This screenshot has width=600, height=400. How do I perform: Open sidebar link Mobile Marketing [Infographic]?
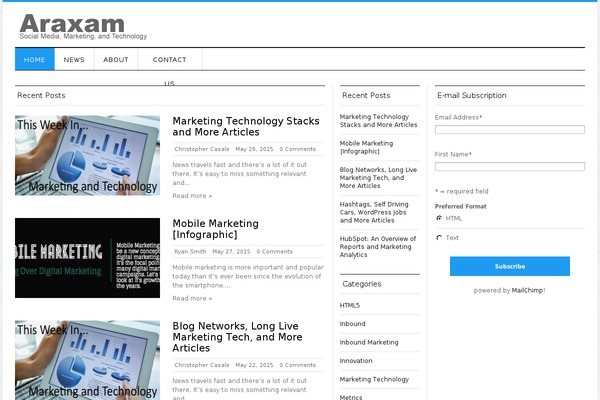tap(366, 147)
